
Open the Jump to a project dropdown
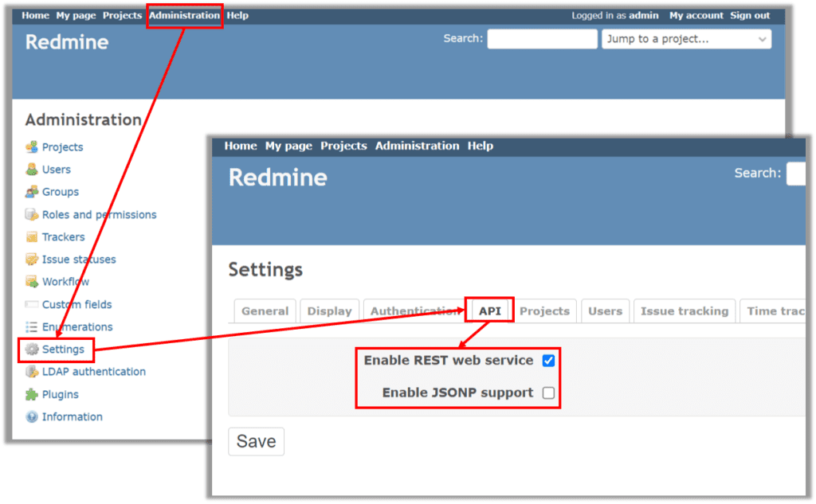point(686,39)
